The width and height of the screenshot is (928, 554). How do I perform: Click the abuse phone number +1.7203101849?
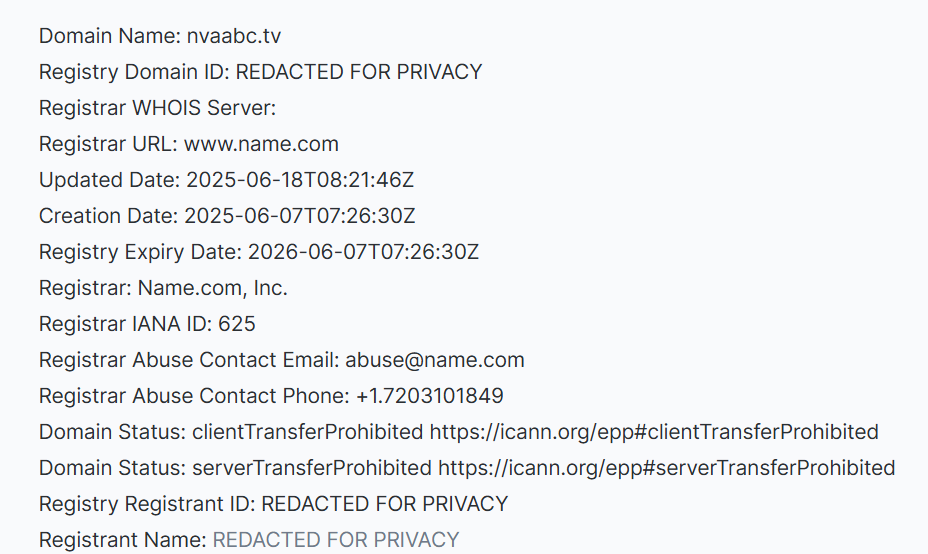tap(430, 396)
